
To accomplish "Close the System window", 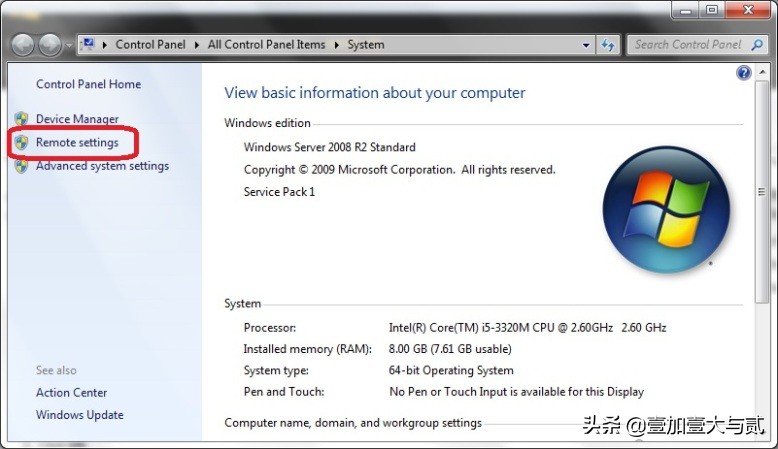I will [x=749, y=10].
